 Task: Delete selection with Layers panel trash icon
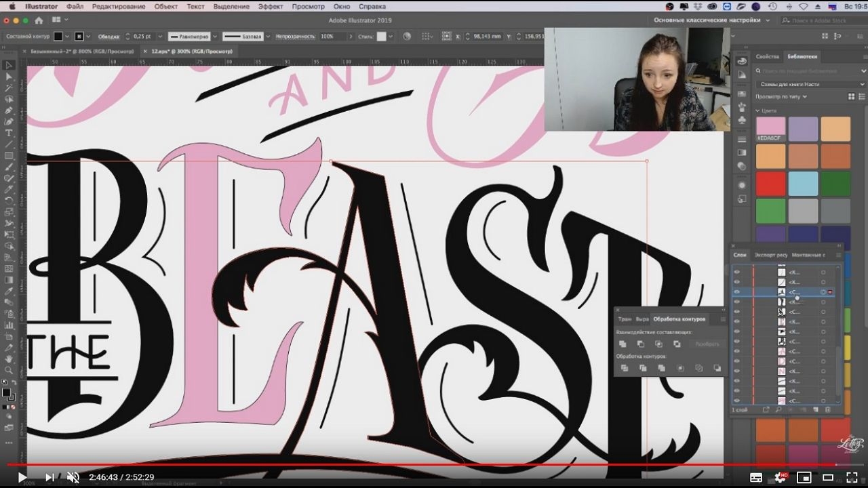[x=828, y=409]
